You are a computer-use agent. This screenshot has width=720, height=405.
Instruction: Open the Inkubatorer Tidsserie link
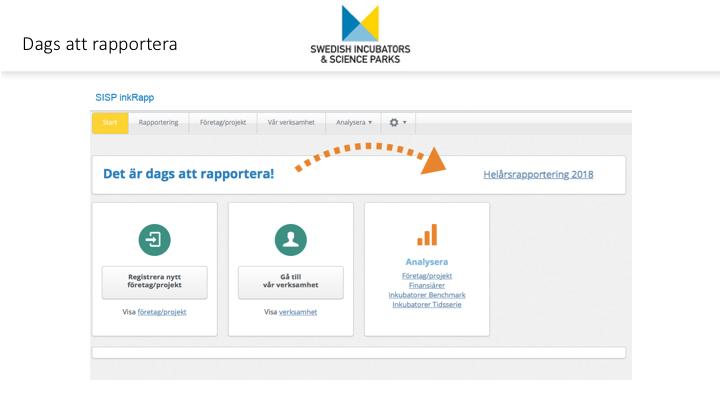(x=427, y=305)
